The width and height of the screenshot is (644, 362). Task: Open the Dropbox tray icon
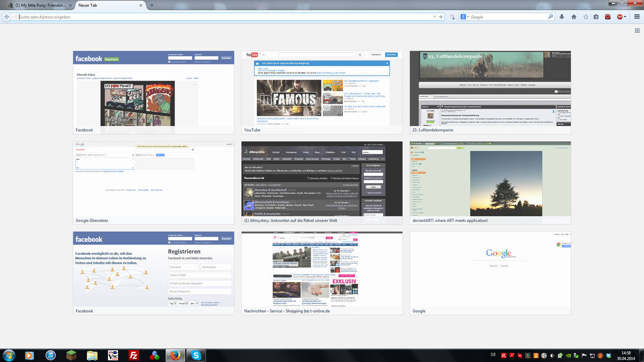609,356
